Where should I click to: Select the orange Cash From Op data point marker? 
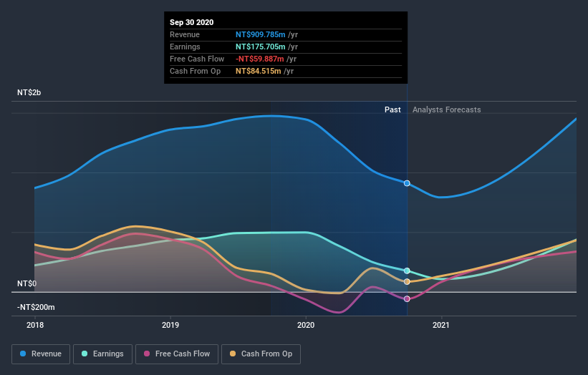coord(407,282)
